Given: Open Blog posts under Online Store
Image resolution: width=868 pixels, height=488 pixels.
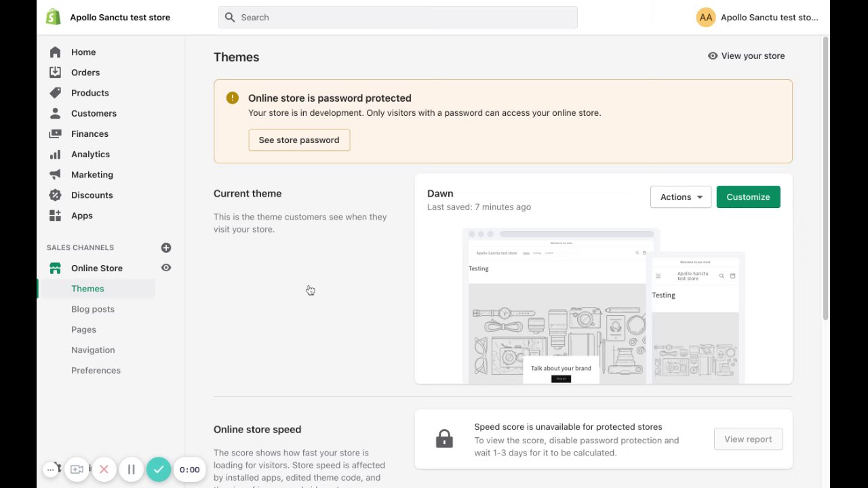Looking at the screenshot, I should pos(93,309).
